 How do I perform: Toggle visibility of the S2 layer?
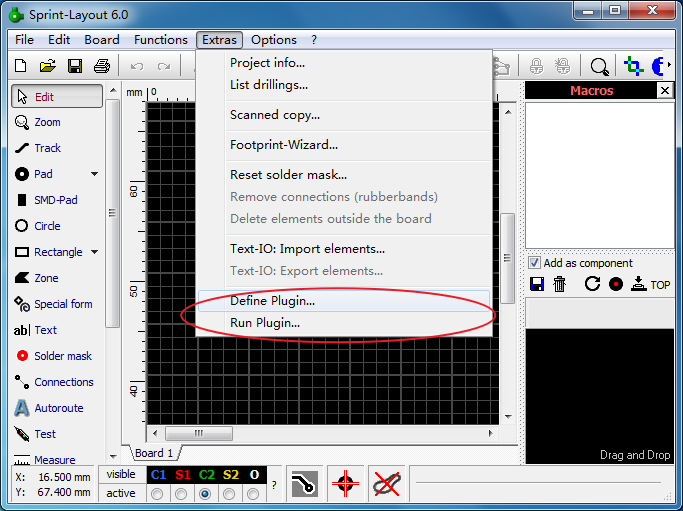pos(231,474)
